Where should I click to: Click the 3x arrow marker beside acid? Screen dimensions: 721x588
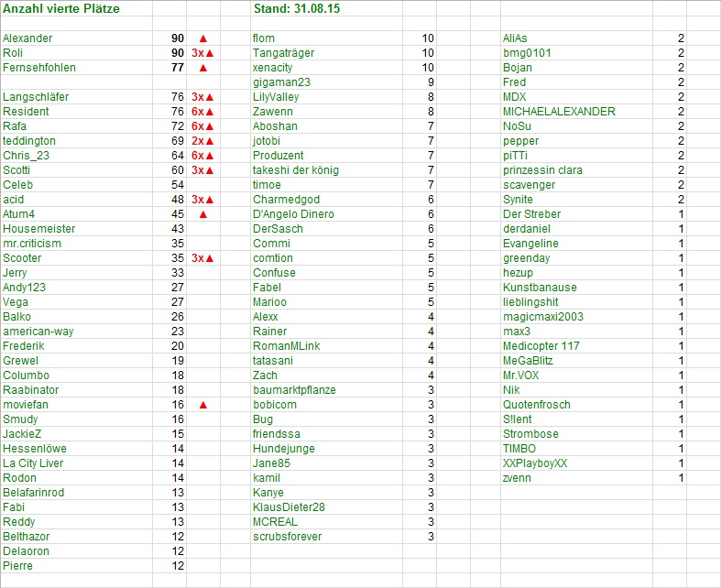pos(202,200)
